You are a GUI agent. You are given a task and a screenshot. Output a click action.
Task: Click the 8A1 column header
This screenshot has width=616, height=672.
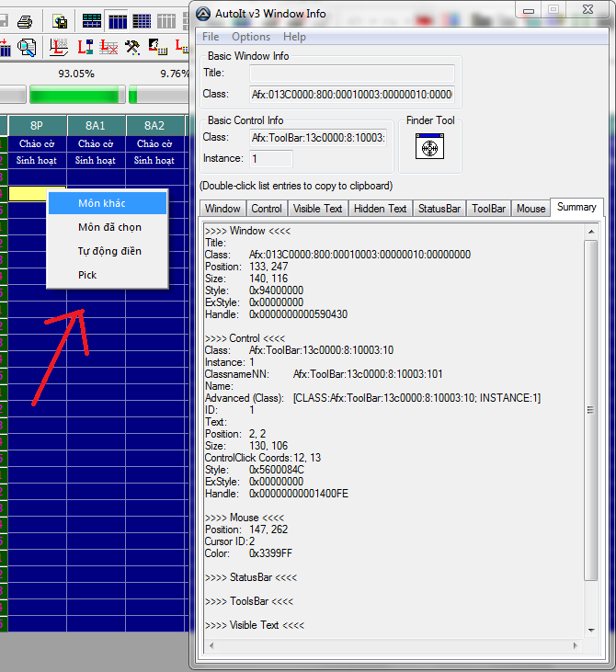96,126
